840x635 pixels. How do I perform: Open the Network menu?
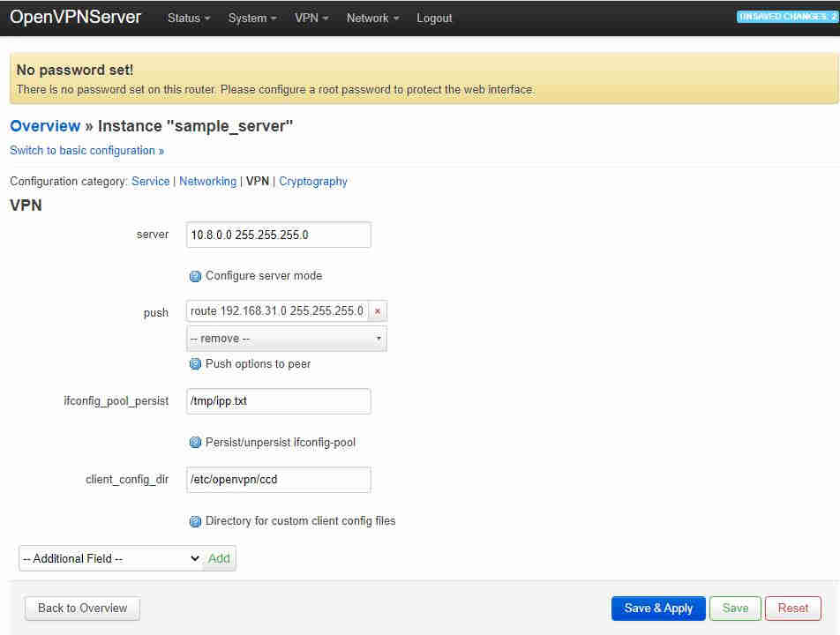(372, 19)
